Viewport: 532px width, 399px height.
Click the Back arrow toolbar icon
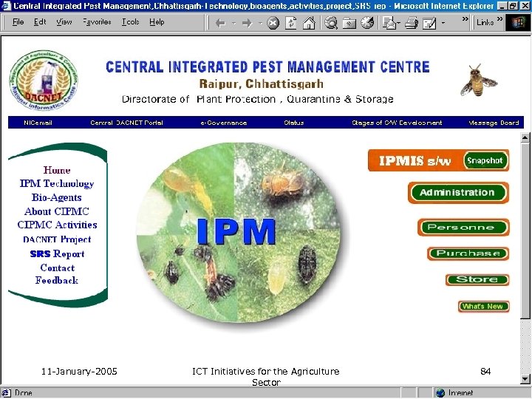tap(221, 23)
